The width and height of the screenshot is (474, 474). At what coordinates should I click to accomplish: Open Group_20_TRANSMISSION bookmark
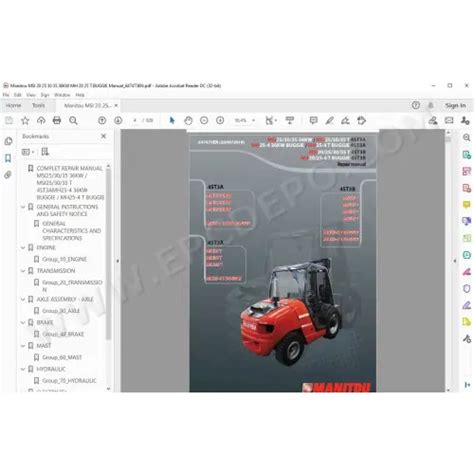(72, 286)
